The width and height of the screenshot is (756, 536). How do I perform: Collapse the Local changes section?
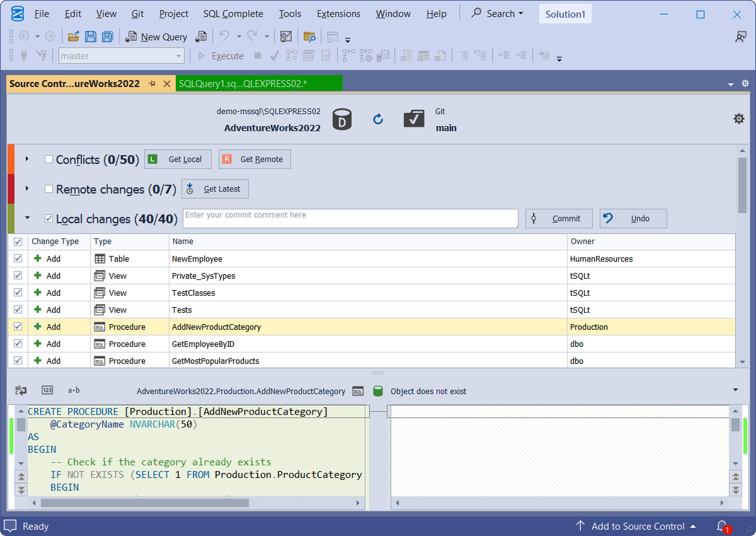(27, 218)
